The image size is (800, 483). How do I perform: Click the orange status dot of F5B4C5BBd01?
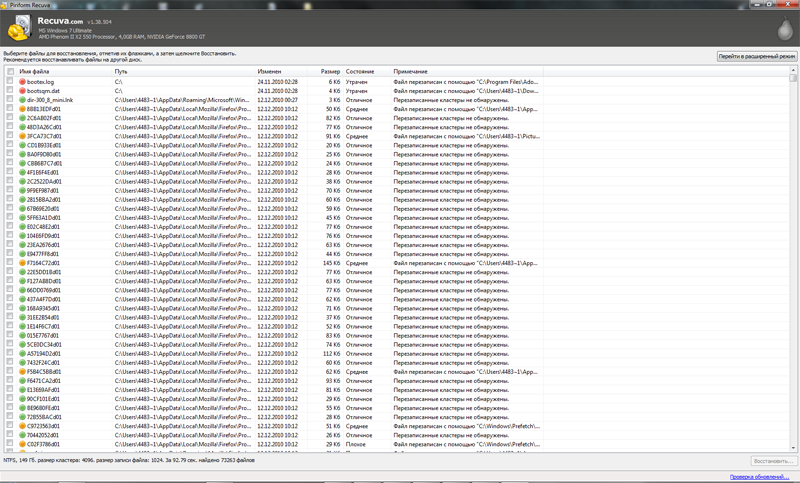point(22,372)
